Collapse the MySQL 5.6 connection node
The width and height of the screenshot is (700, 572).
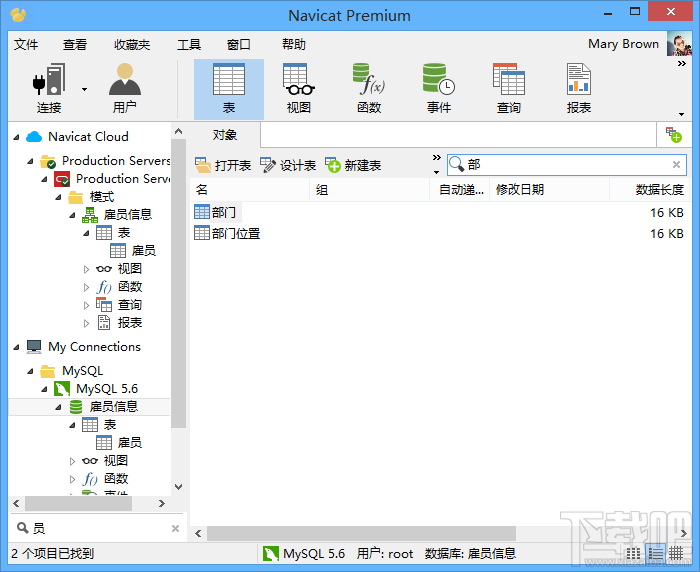(44, 389)
